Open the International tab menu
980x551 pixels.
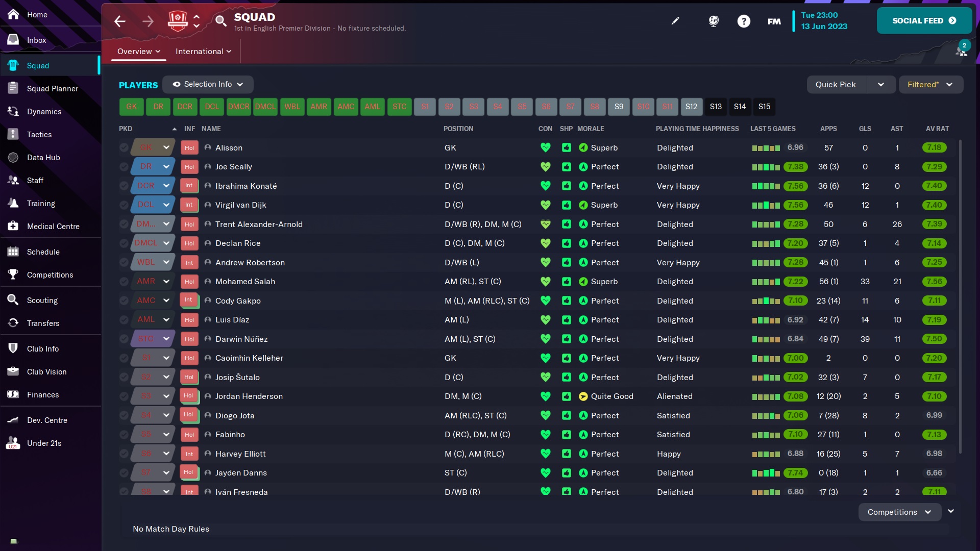(x=203, y=52)
